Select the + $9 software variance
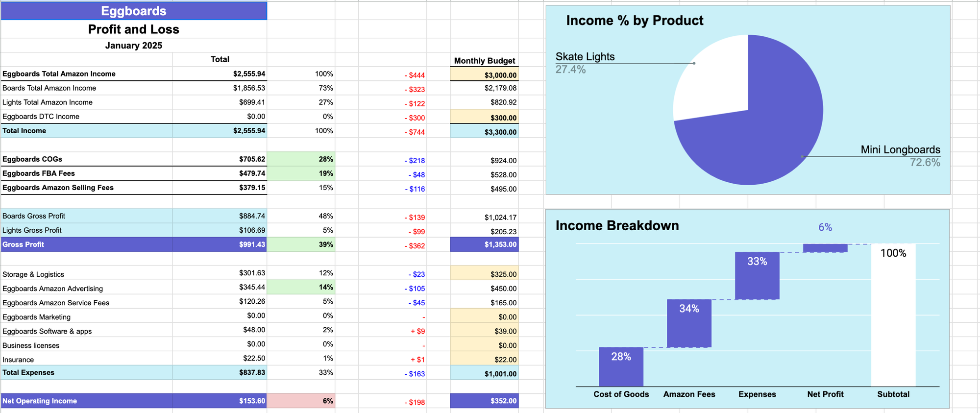The height and width of the screenshot is (413, 980). click(417, 331)
